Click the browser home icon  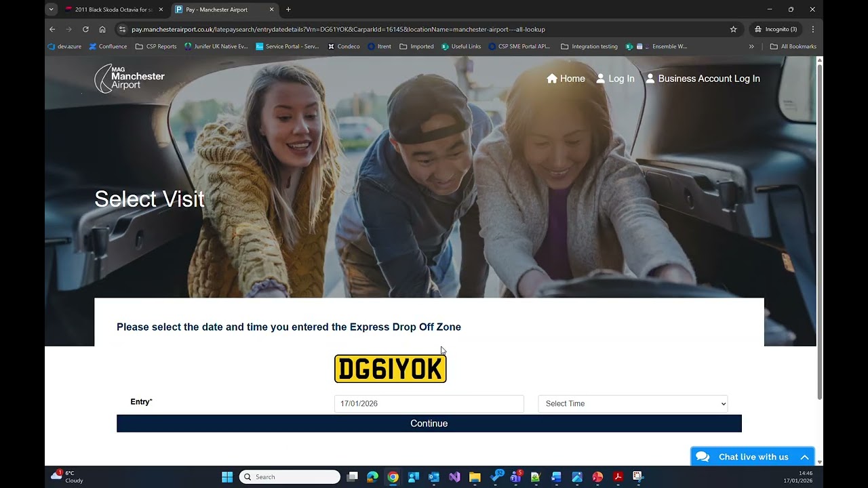[102, 29]
